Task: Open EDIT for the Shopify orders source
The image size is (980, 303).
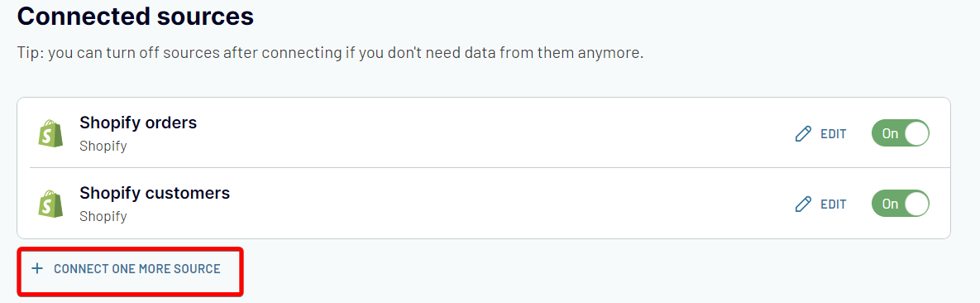Action: (x=820, y=134)
